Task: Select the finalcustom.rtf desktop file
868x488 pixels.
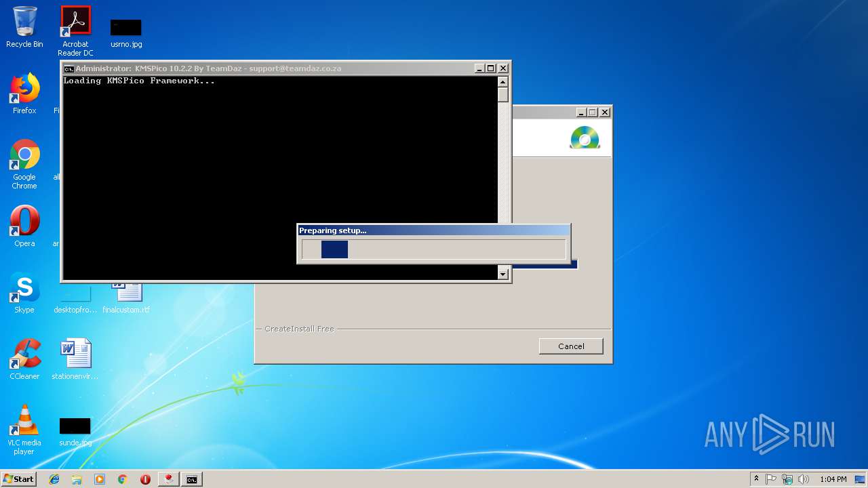Action: click(126, 299)
